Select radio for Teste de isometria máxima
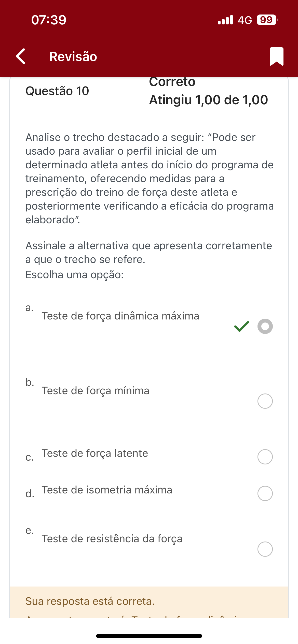The width and height of the screenshot is (298, 644). tap(265, 493)
